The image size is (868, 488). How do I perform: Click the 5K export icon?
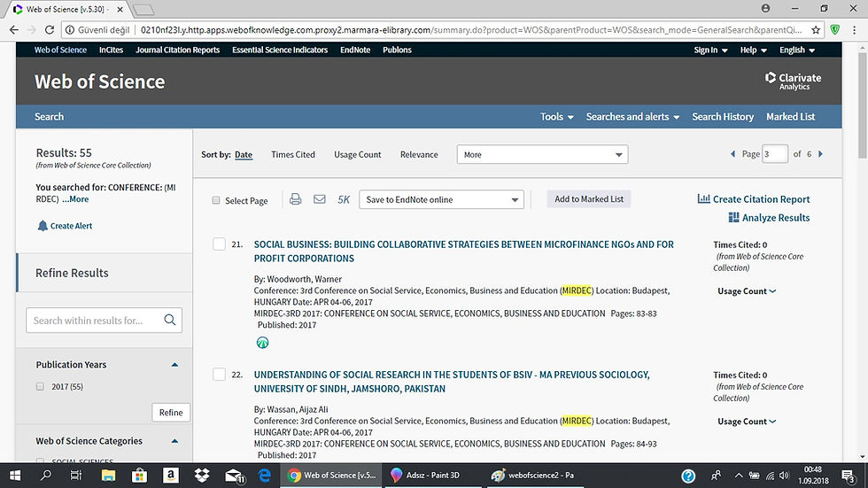[x=344, y=200]
